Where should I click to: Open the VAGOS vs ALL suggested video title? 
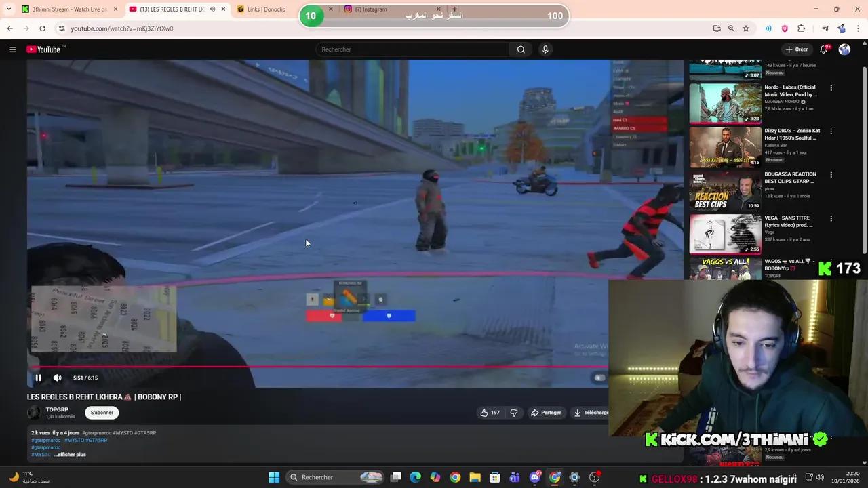point(788,264)
